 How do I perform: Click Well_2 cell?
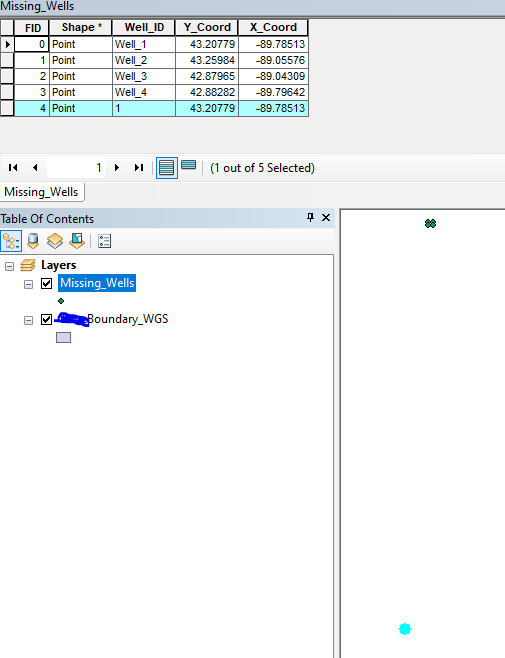(x=144, y=60)
